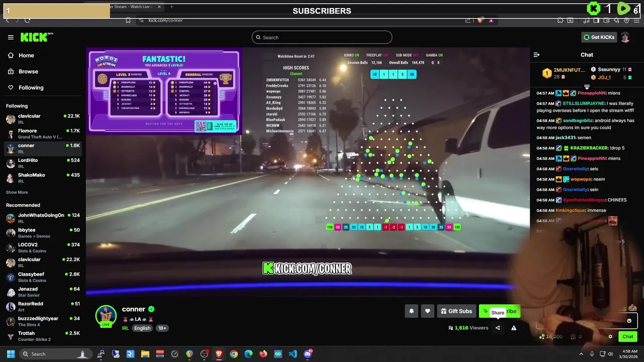
Task: Open browser extensions puzzle icon
Action: [560, 20]
